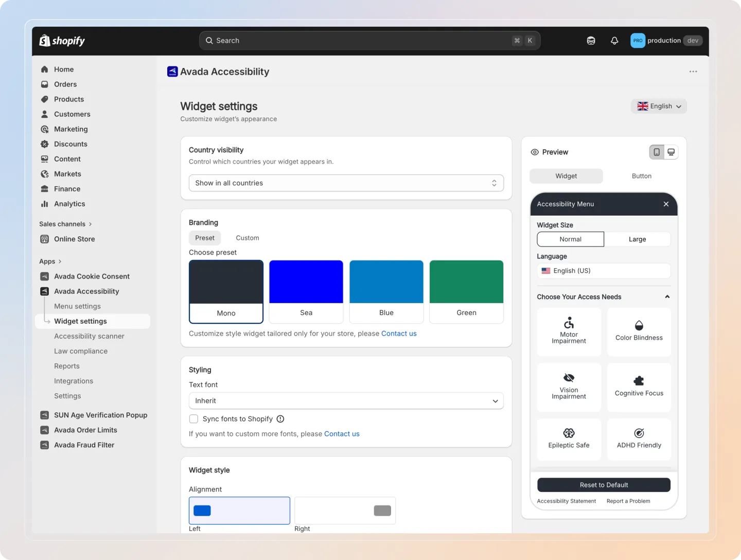Open Reports submenu item

point(67,366)
